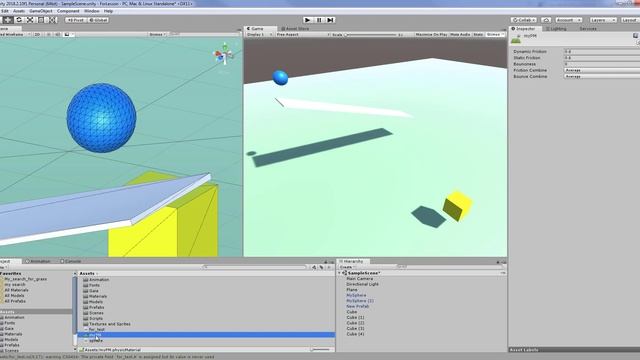The image size is (640, 360).
Task: Click the Dynamic Friction value field
Action: click(602, 51)
